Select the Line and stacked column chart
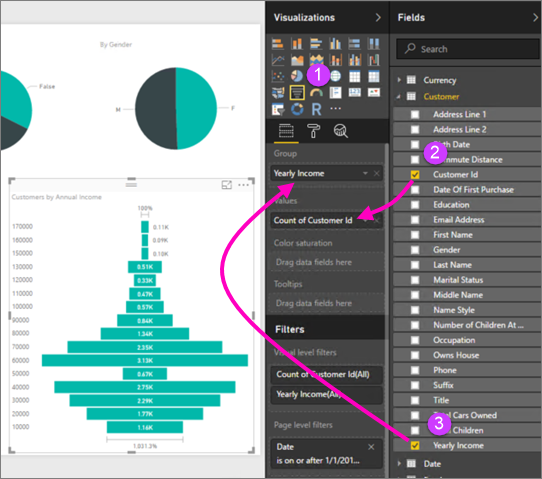 [335, 60]
